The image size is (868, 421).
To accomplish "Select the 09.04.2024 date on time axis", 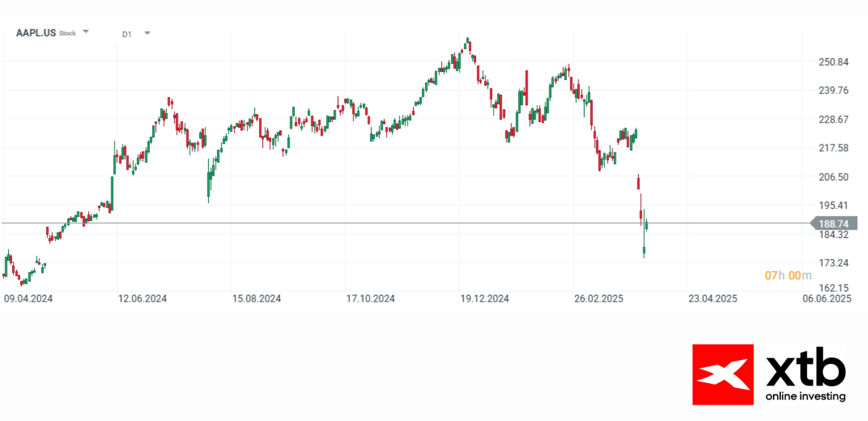I will [x=27, y=298].
